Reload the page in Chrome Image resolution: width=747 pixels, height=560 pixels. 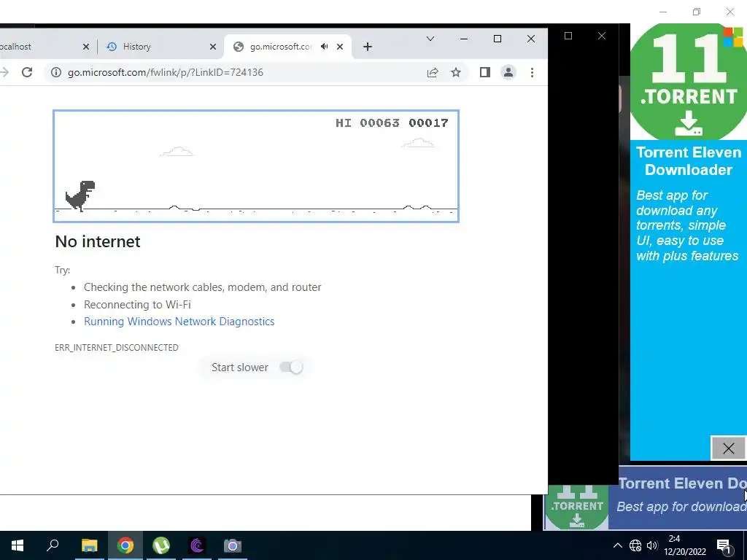[x=27, y=72]
